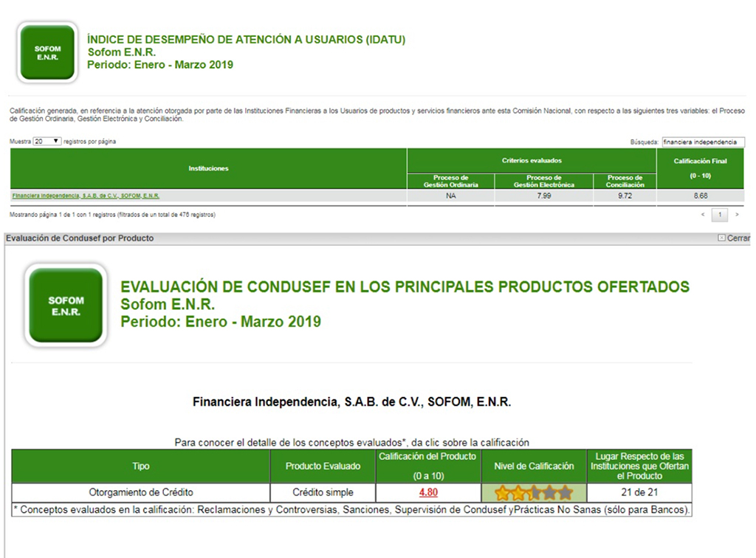Click the Tipo column header
The image size is (756, 558).
coord(141,466)
